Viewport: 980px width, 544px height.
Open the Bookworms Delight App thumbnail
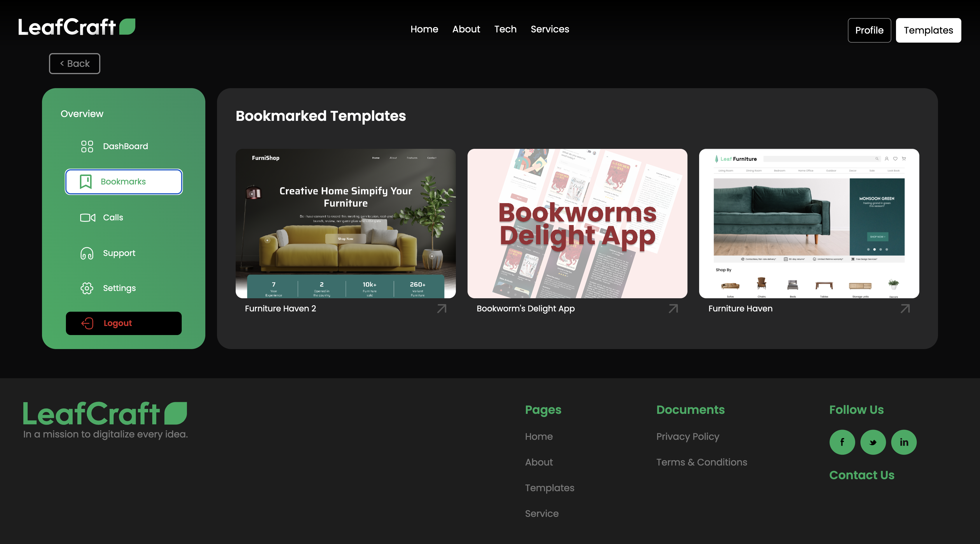577,224
